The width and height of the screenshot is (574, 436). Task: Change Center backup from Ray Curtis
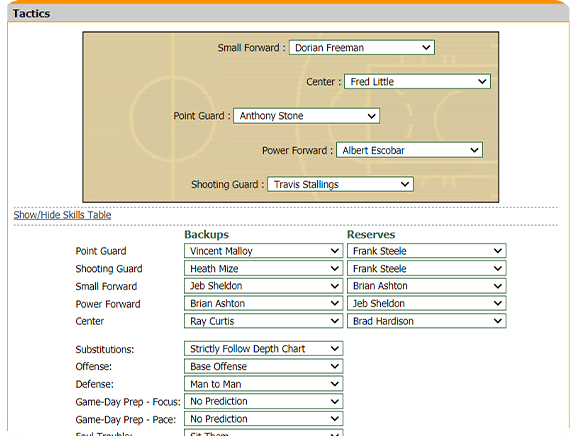pos(264,321)
